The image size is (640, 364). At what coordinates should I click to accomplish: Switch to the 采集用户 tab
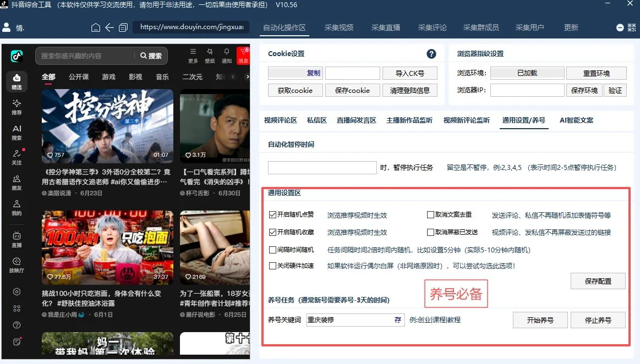529,27
